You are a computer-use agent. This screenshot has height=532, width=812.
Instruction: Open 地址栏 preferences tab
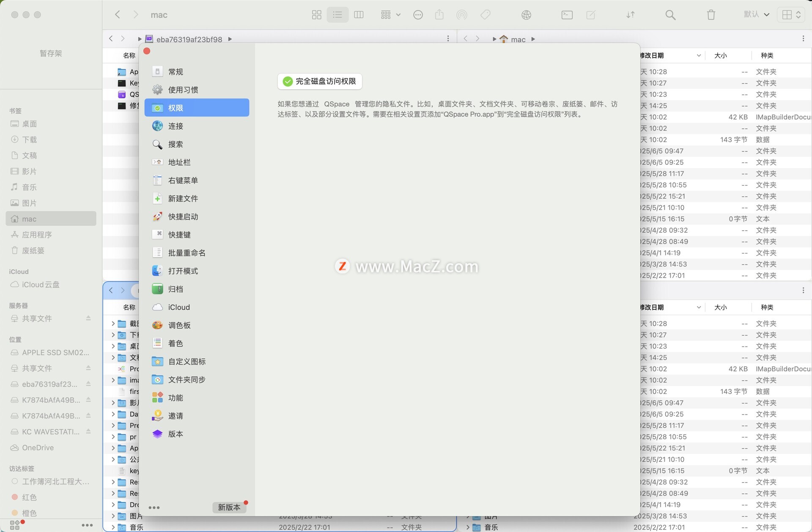(197, 162)
